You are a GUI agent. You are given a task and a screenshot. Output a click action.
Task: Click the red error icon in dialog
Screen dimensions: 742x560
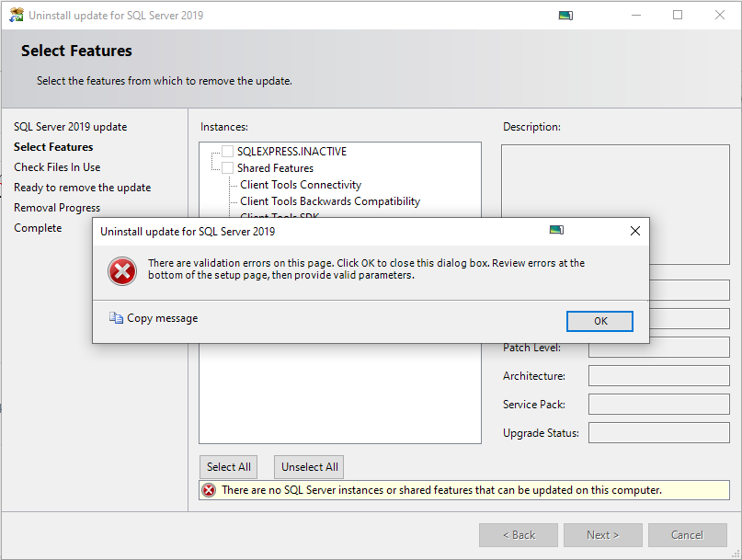coord(122,271)
